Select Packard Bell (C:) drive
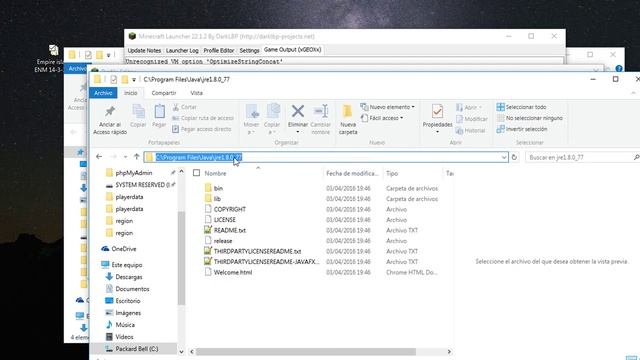 (136, 349)
